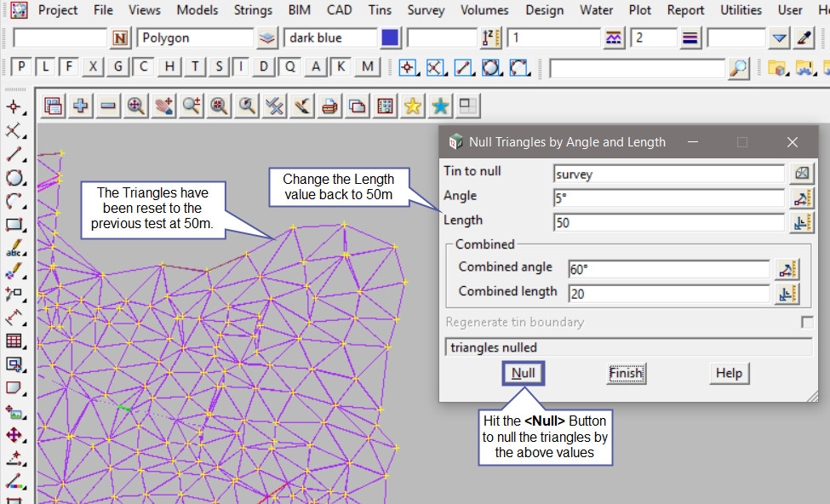Open the Survey menu
The image size is (830, 504).
tap(426, 10)
